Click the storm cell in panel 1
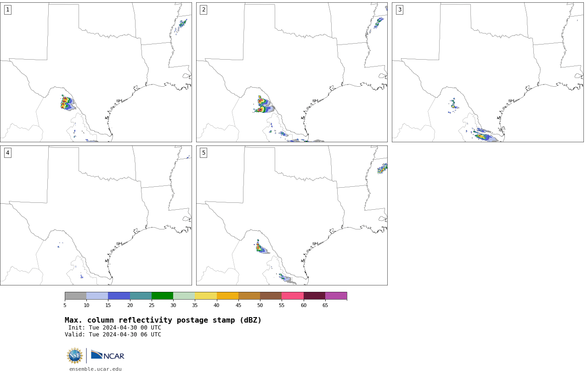The width and height of the screenshot is (588, 374). (67, 103)
